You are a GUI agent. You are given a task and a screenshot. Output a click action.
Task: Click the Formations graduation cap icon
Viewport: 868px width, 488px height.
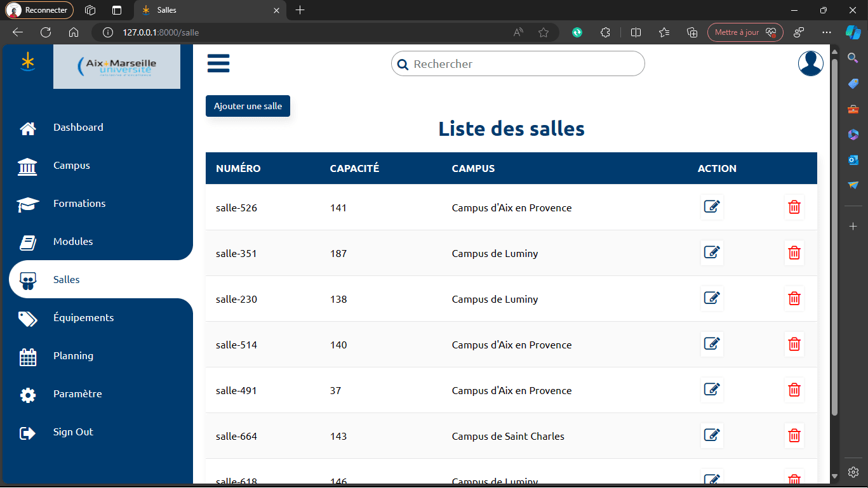(28, 204)
